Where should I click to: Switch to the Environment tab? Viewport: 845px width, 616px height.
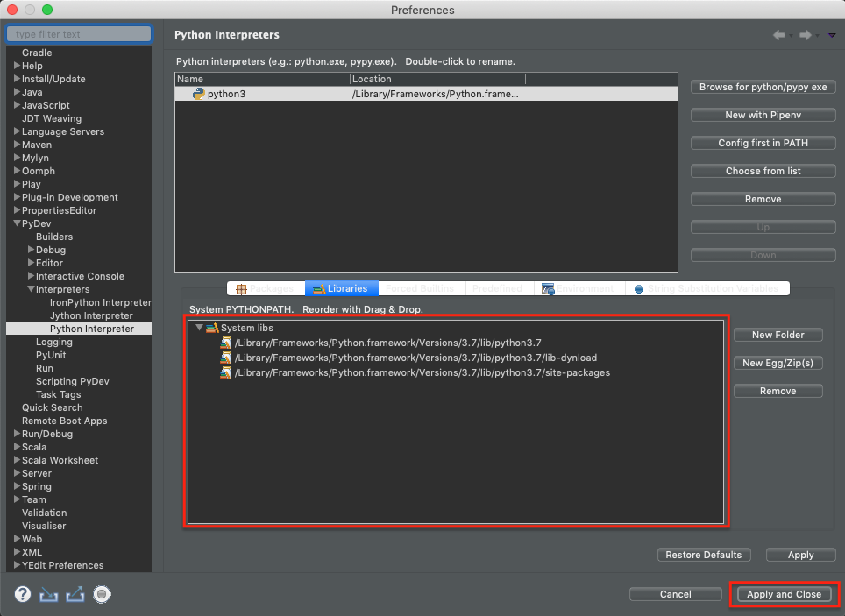579,288
